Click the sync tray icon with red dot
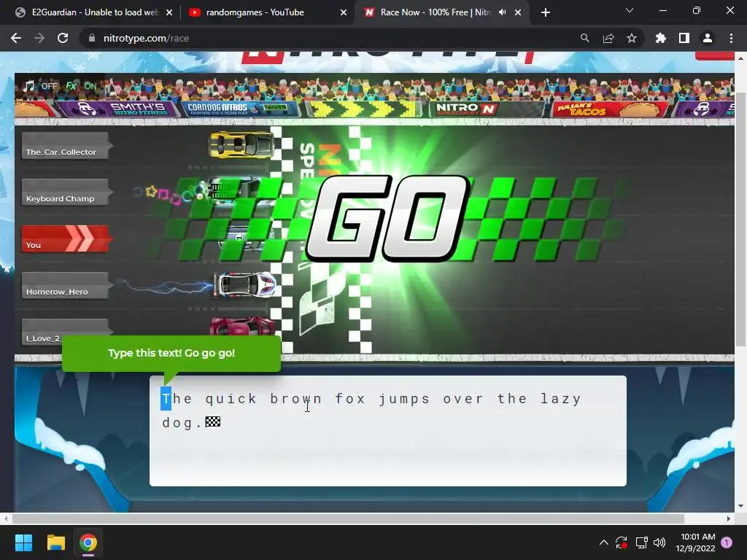Image resolution: width=747 pixels, height=560 pixels. tap(622, 542)
